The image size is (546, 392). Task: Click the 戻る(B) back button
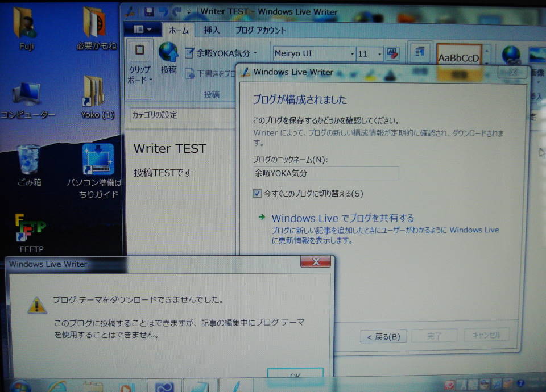click(x=383, y=336)
